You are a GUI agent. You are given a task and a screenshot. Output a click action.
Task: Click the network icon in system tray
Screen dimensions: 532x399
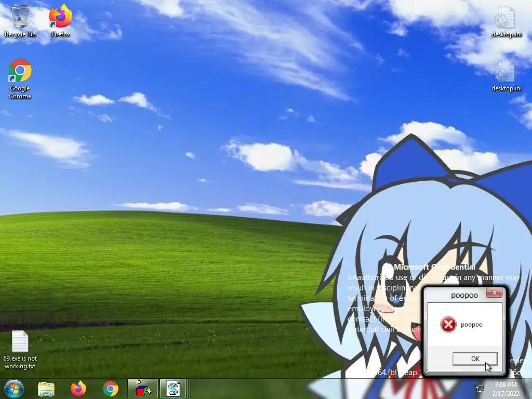pyautogui.click(x=480, y=389)
